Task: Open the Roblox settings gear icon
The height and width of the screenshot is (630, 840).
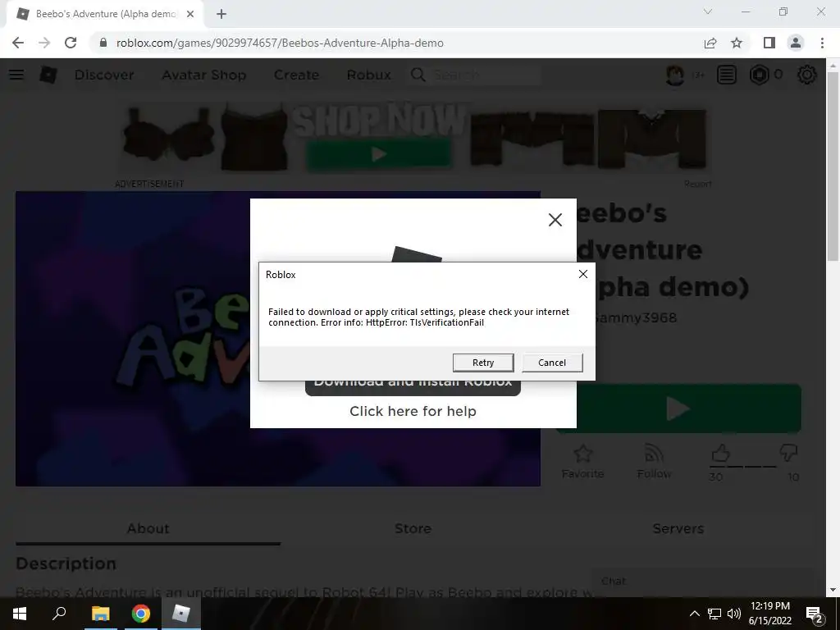Action: pos(807,75)
